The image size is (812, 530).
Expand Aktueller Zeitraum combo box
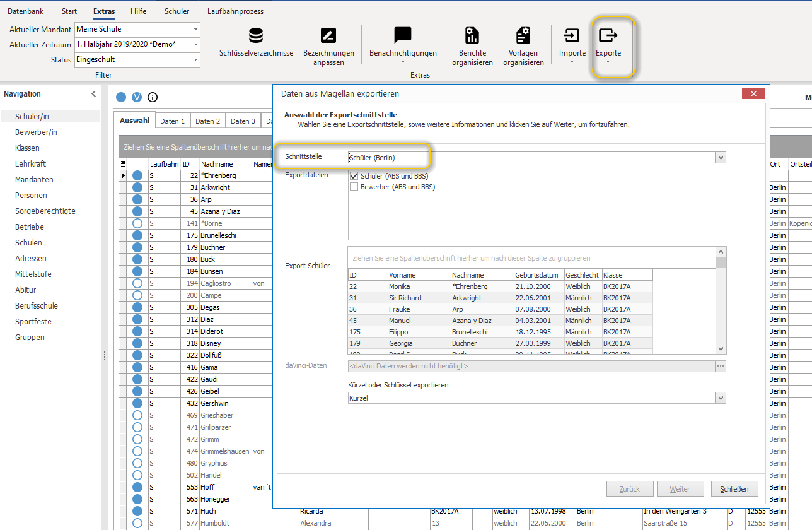click(x=195, y=44)
